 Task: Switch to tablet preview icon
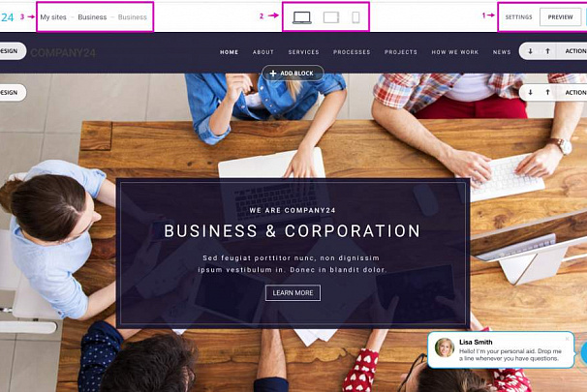click(331, 17)
